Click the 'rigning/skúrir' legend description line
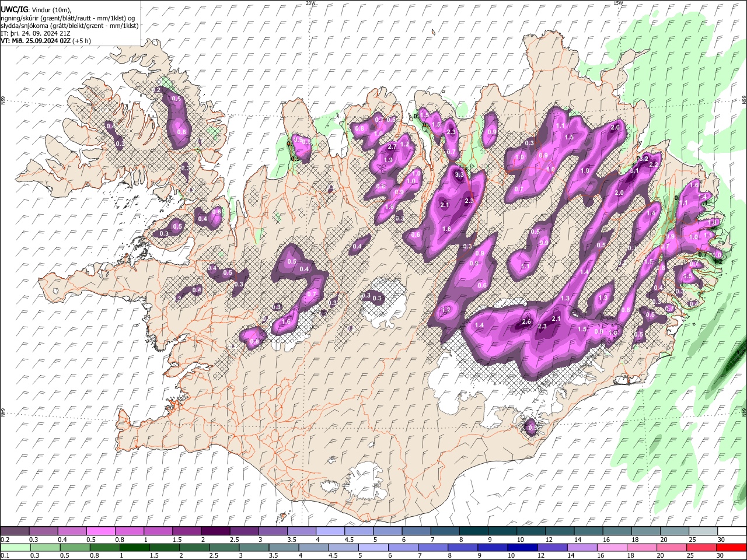 coord(68,18)
